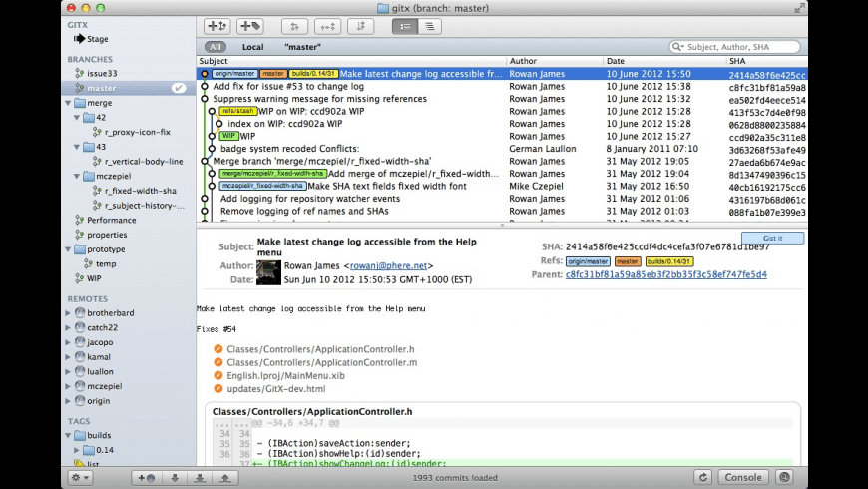
Task: Collapse the 43 folder
Action: pos(77,147)
